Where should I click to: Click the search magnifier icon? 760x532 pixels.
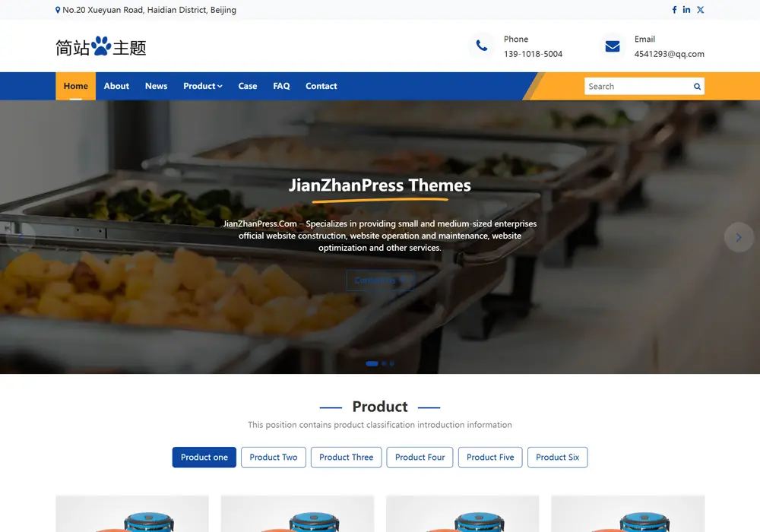click(x=697, y=86)
